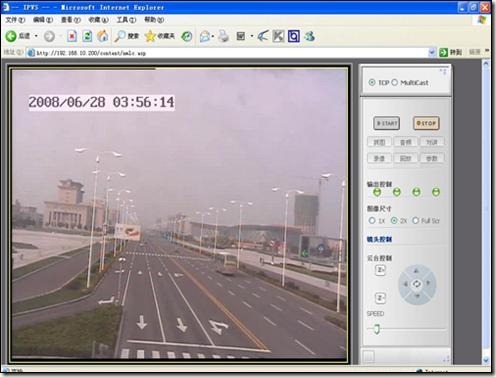Image resolution: width=496 pixels, height=377 pixels.
Task: Pan camera right with PTZ right arrow
Action: (x=428, y=283)
